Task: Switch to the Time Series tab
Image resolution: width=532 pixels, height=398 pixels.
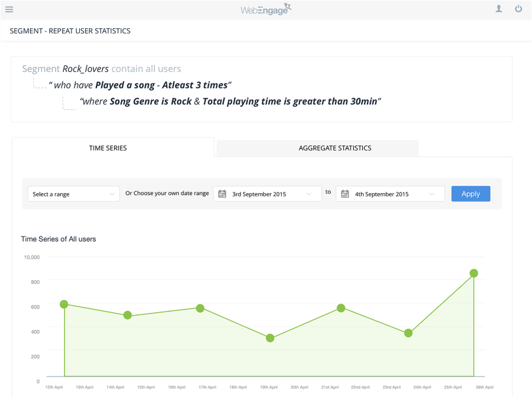Action: pos(108,148)
